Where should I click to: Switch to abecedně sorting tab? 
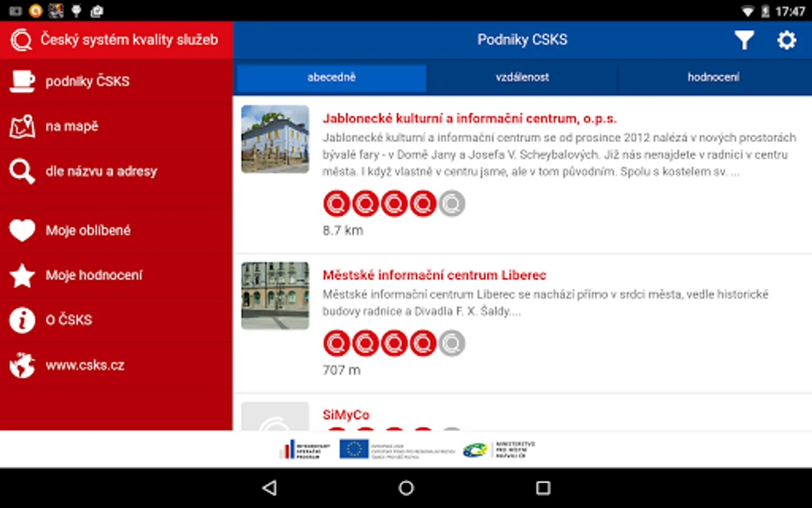[x=332, y=77]
